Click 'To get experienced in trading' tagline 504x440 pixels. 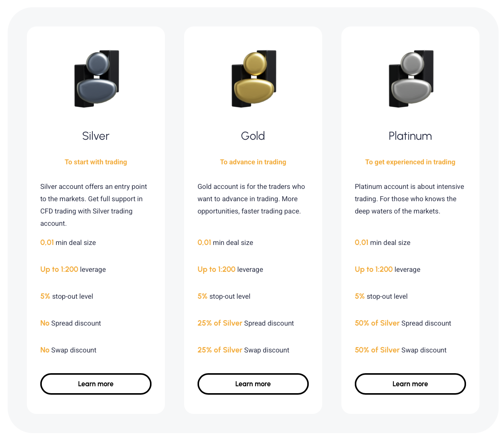tap(410, 162)
